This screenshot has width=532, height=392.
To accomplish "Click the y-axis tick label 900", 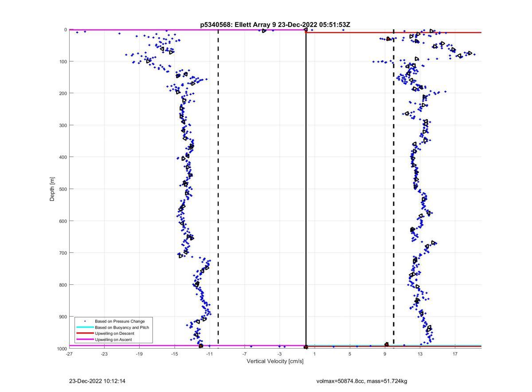I will point(63,317).
